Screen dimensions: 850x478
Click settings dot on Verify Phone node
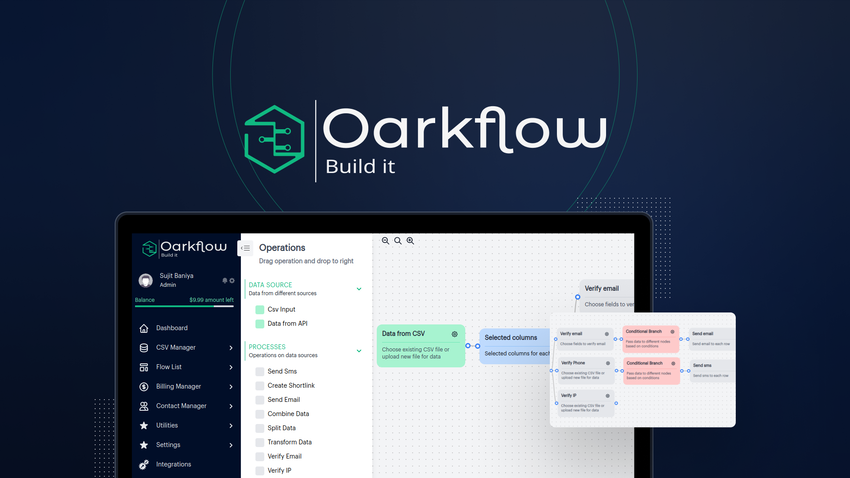(x=608, y=363)
